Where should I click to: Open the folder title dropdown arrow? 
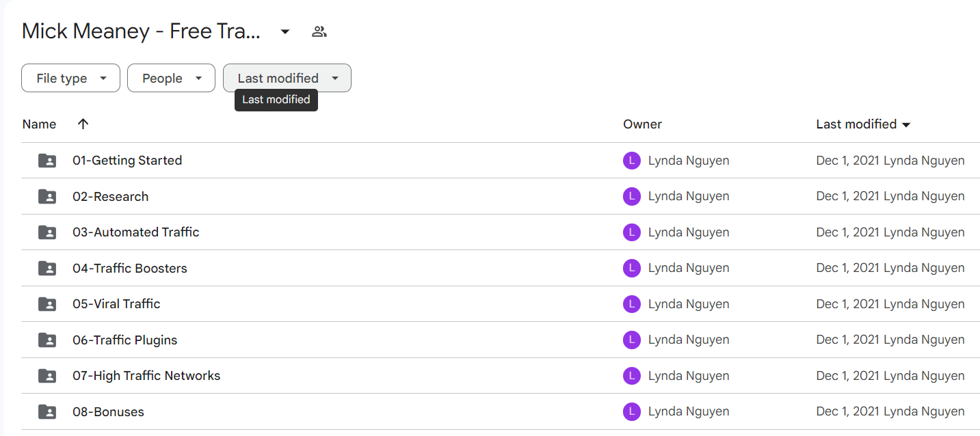285,31
